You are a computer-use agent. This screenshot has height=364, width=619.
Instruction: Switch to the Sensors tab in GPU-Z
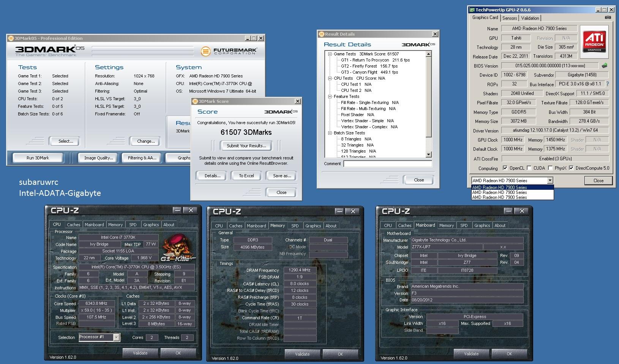tap(510, 18)
